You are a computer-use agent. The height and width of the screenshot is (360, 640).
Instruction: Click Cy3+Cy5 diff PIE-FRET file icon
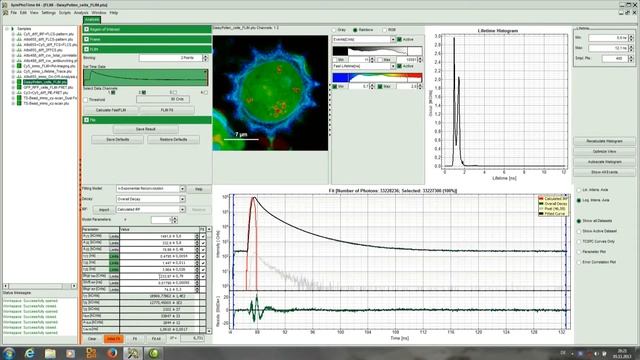point(19,93)
